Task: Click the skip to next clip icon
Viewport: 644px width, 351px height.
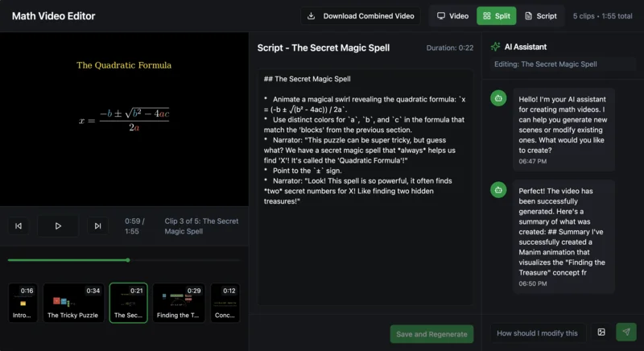Action: (97, 226)
